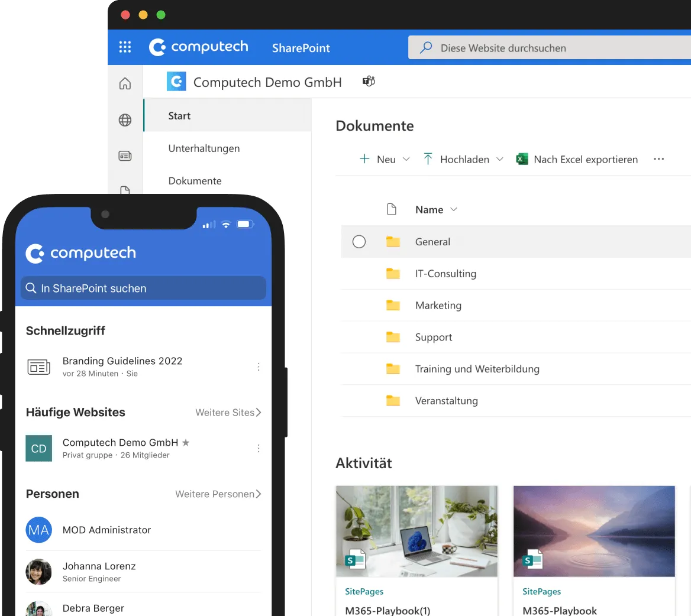Viewport: 691px width, 616px height.
Task: Open the M365-Playbook lake thumbnail
Action: [x=594, y=531]
